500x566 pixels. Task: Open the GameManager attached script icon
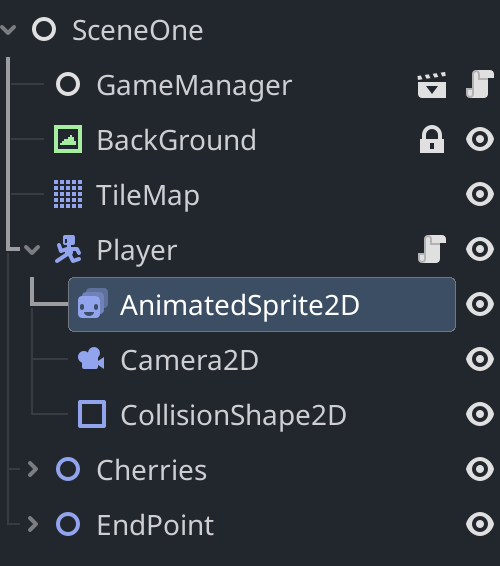pos(479,84)
